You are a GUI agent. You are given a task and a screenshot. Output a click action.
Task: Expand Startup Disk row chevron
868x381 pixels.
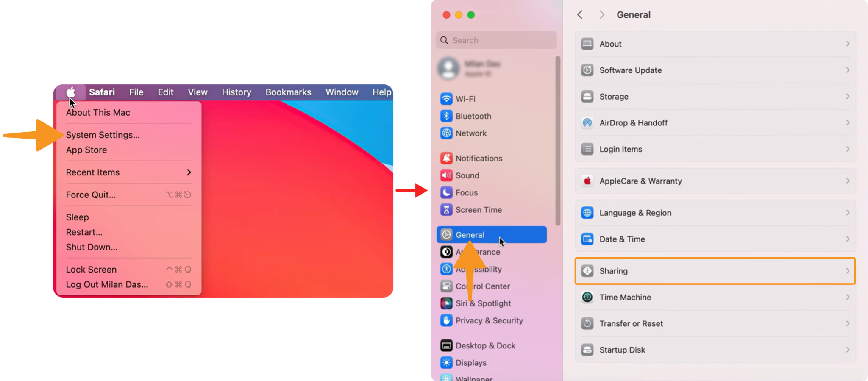pyautogui.click(x=848, y=350)
